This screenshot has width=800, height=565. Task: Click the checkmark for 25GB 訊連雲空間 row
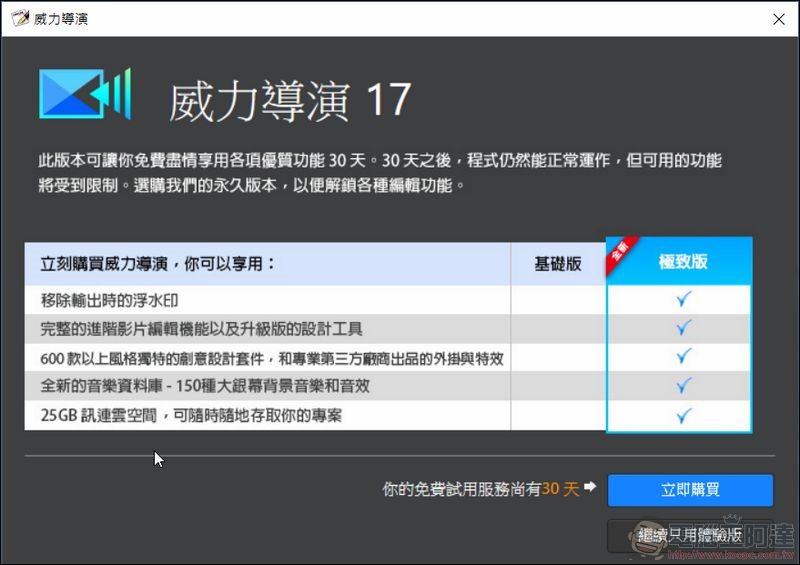[684, 415]
